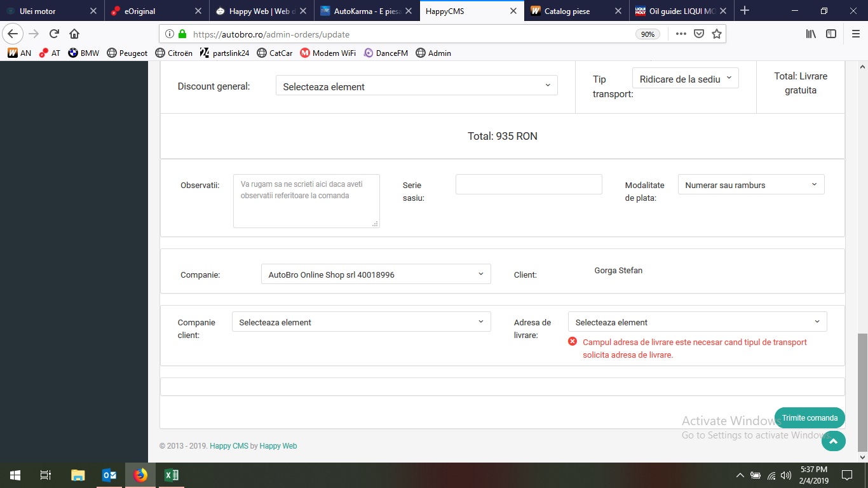This screenshot has width=868, height=488.
Task: Open the Citroën bookmark
Action: pos(173,53)
